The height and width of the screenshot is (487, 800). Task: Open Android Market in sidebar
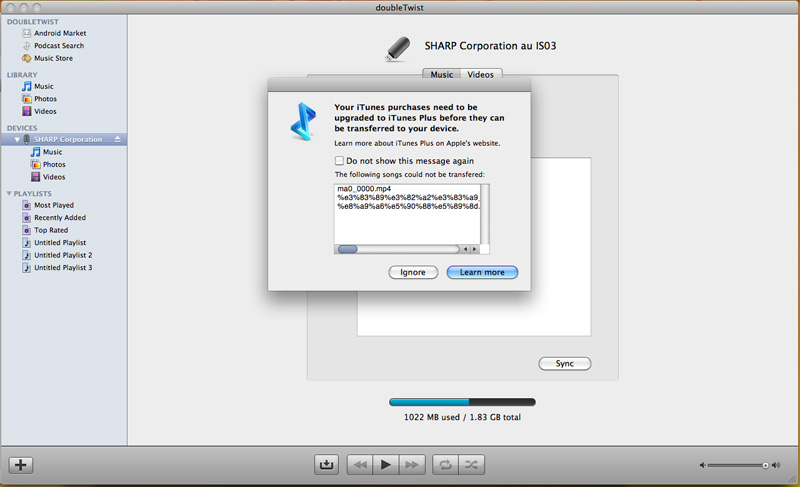coord(60,33)
